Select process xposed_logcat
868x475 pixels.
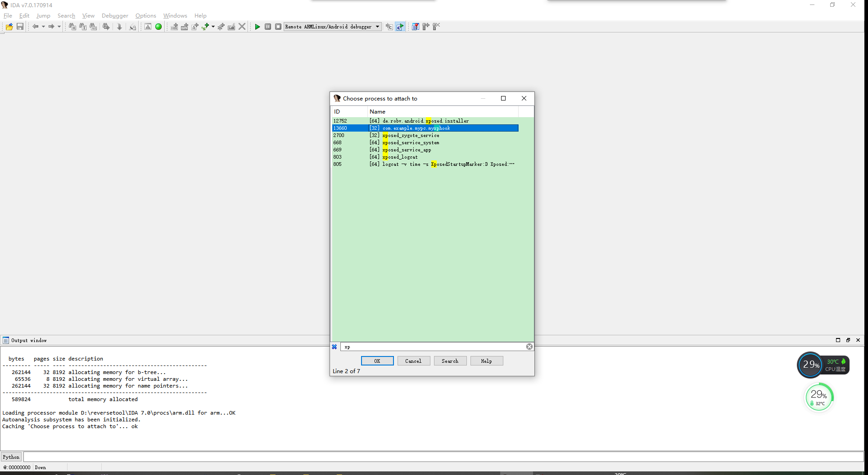tap(425, 157)
